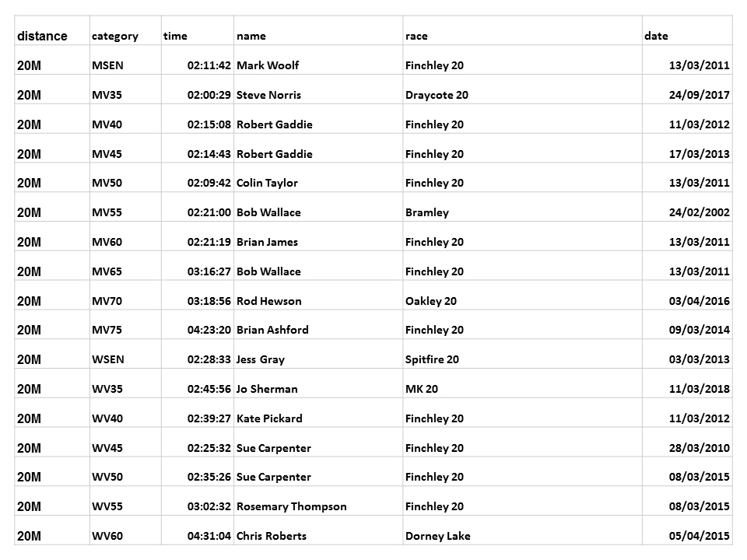Click the time cell 02:09:42
Image resolution: width=747 pixels, height=560 pixels.
[x=209, y=183]
